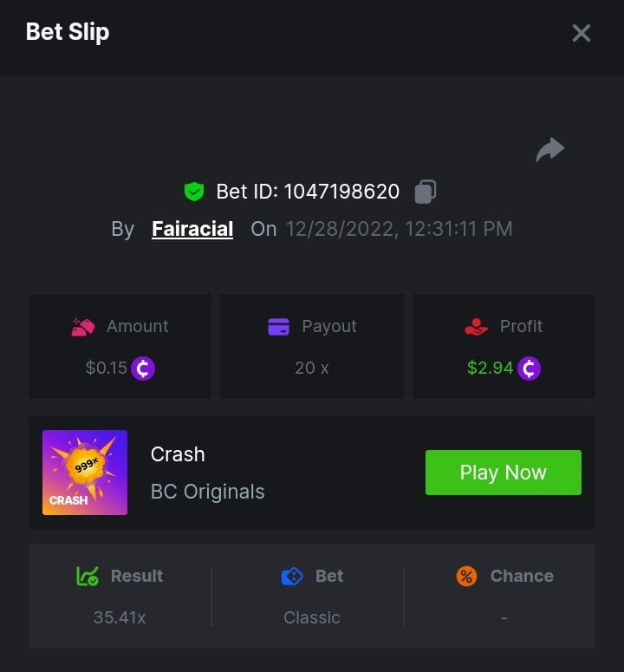Click the green Result chart icon
Screen dimensions: 624x672
coord(88,576)
